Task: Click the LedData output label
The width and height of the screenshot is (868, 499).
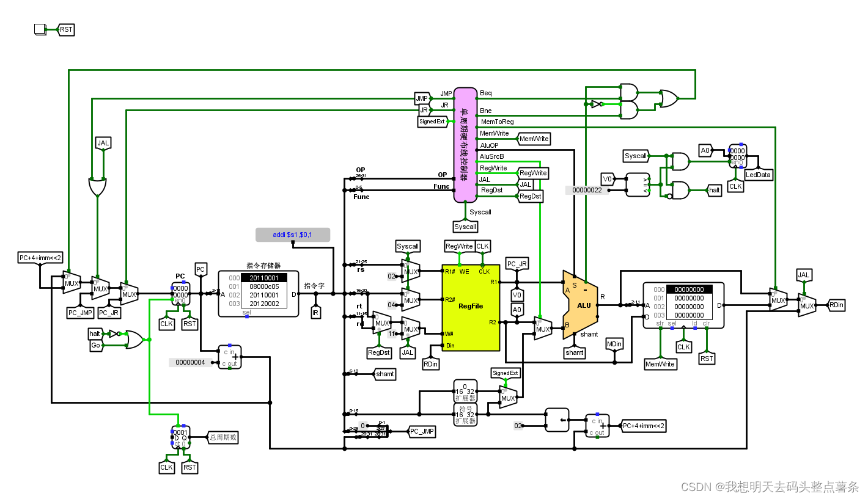Action: pos(758,175)
